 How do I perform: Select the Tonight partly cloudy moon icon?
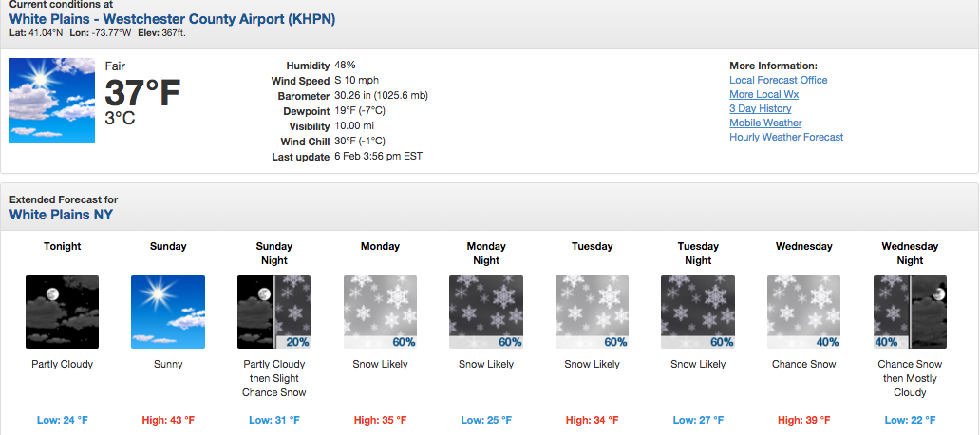[62, 312]
